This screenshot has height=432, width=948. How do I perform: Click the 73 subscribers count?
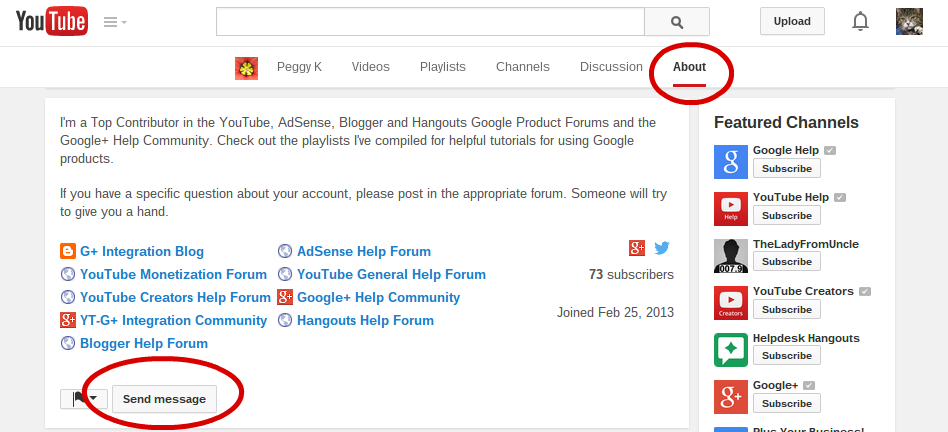coord(631,275)
